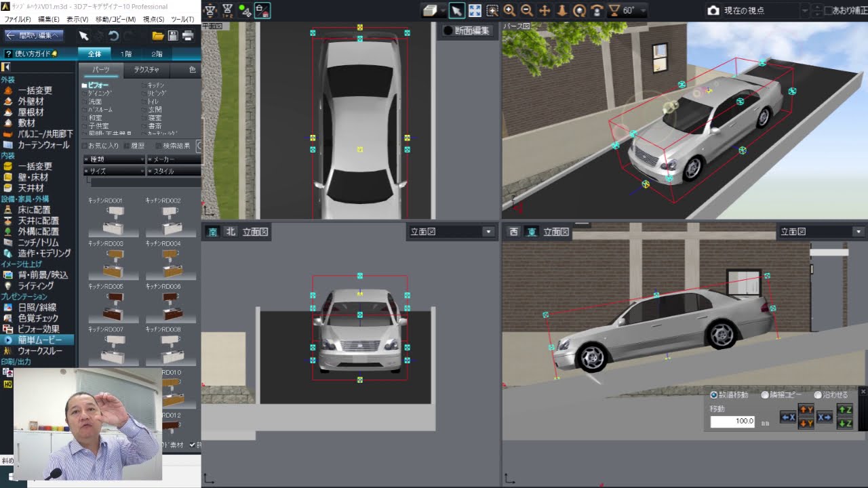Select the 沿わせる radio button
The image size is (868, 488).
(x=817, y=394)
